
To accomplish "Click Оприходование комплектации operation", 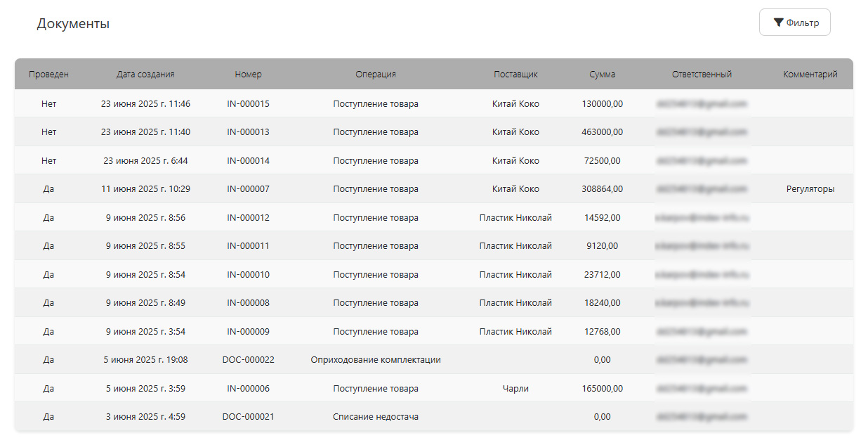I will pyautogui.click(x=376, y=360).
